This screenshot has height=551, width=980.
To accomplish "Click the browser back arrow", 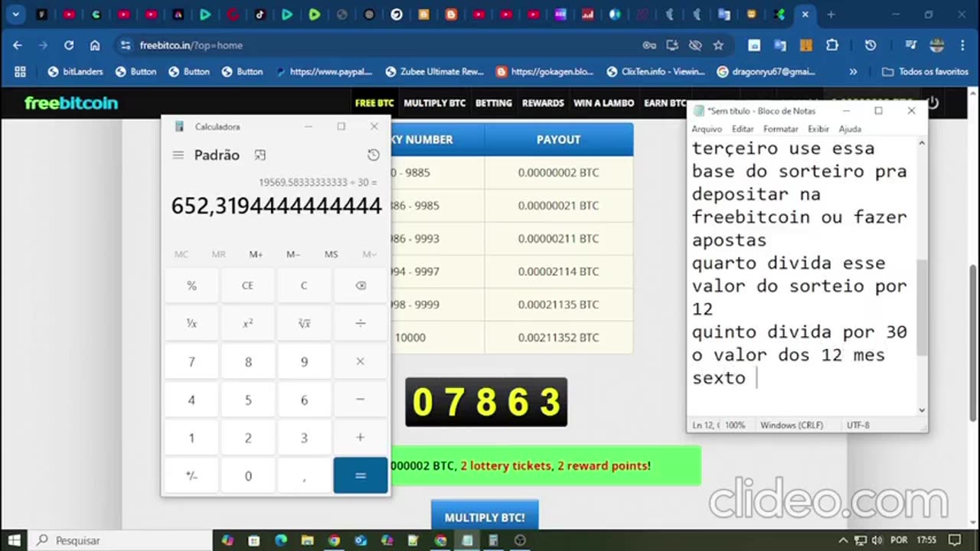I will [18, 45].
